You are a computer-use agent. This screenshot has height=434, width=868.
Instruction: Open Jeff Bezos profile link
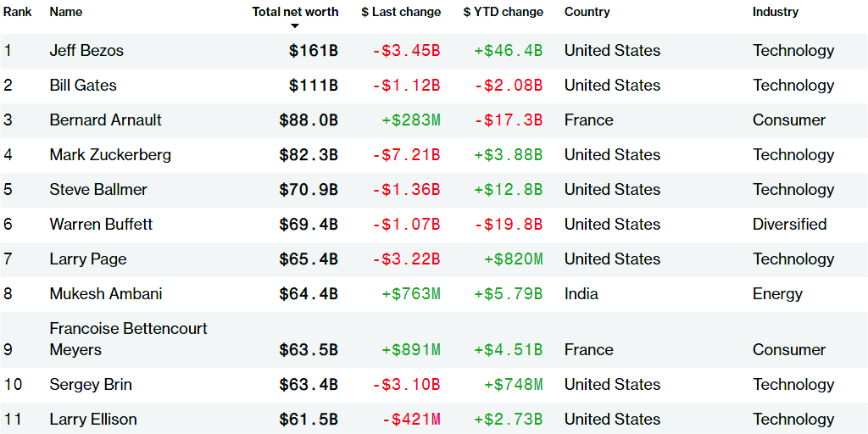click(x=86, y=51)
